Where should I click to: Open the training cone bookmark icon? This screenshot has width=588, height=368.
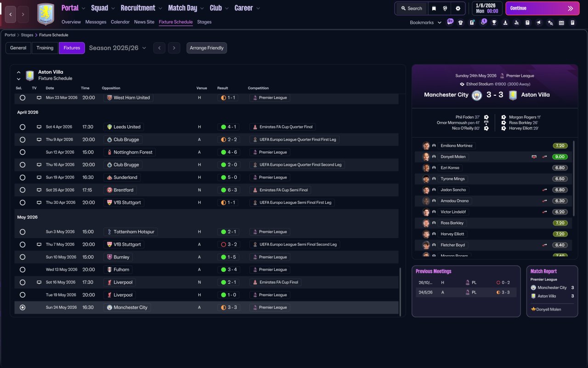[505, 23]
